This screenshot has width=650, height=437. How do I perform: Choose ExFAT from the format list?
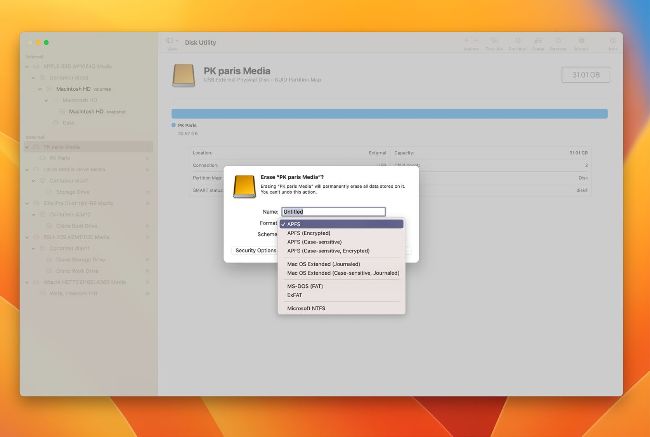click(x=298, y=294)
